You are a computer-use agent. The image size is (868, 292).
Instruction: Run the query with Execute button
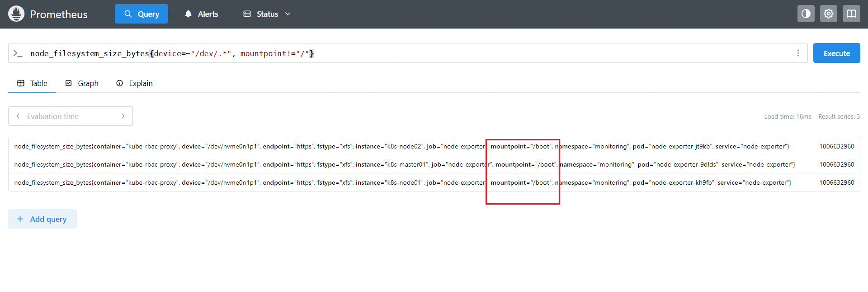pyautogui.click(x=836, y=53)
